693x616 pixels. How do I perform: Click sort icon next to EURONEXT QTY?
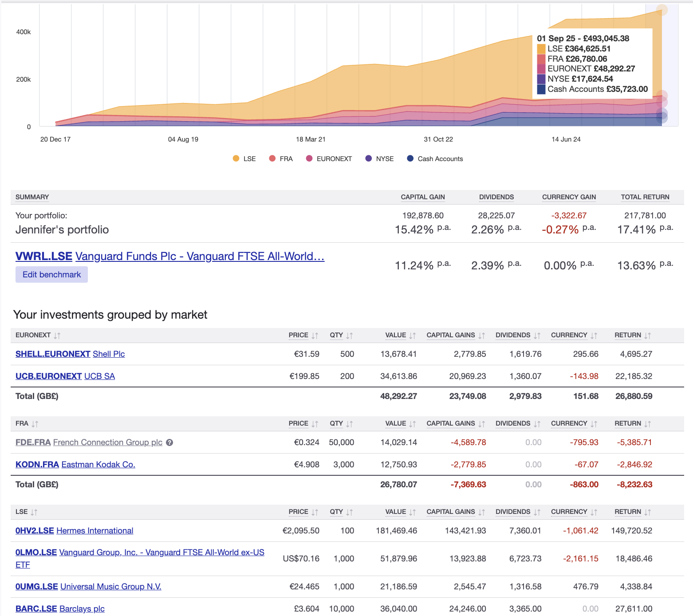pyautogui.click(x=349, y=336)
